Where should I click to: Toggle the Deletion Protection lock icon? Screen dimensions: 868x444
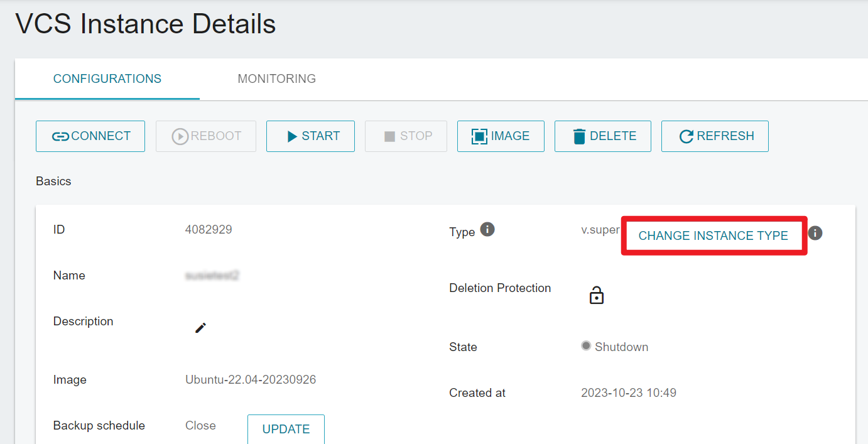click(x=597, y=295)
